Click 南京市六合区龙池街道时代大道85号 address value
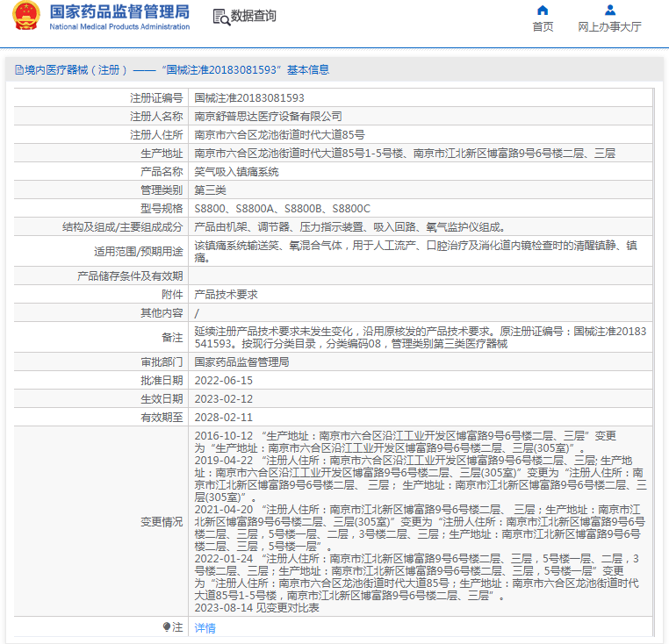The width and height of the screenshot is (669, 644). pyautogui.click(x=279, y=135)
